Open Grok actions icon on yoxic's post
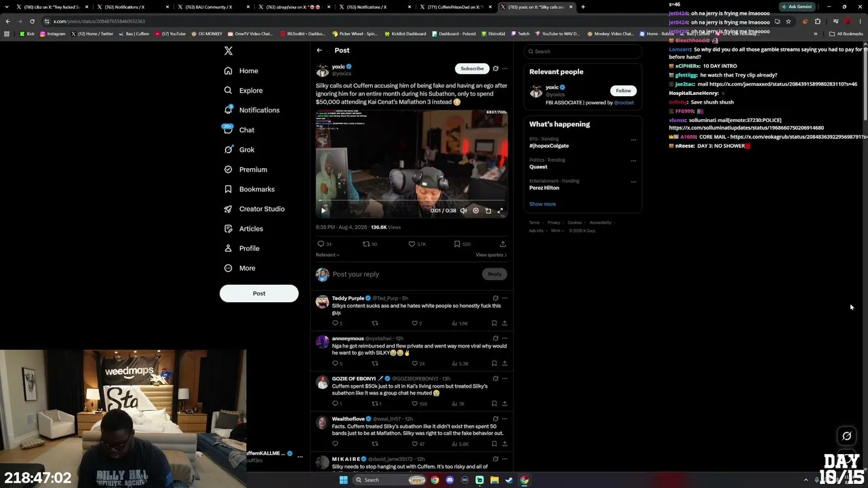868x488 pixels. coord(496,68)
